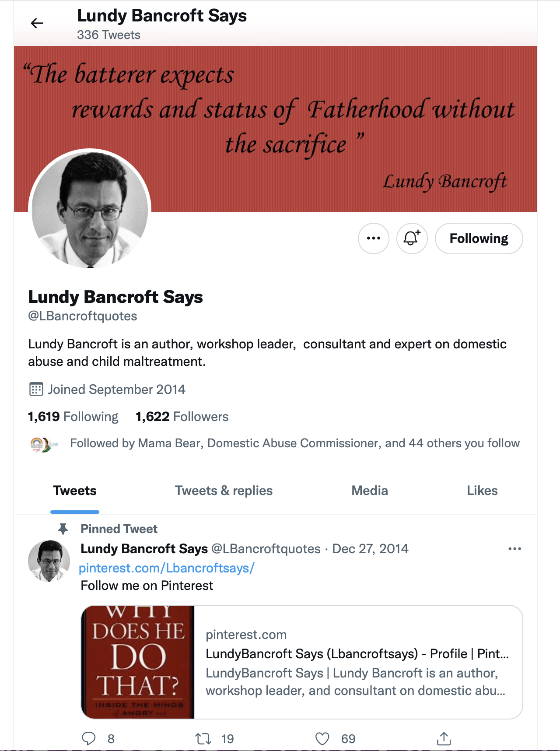Switch to the Tweets & replies tab
The width and height of the screenshot is (560, 751).
click(x=224, y=491)
